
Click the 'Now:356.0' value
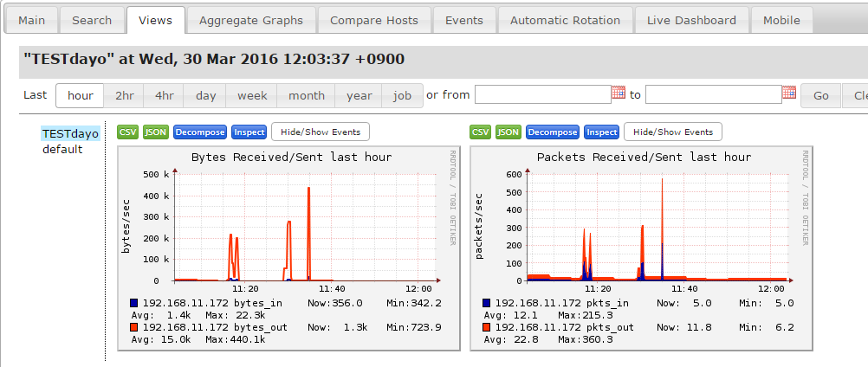(335, 303)
